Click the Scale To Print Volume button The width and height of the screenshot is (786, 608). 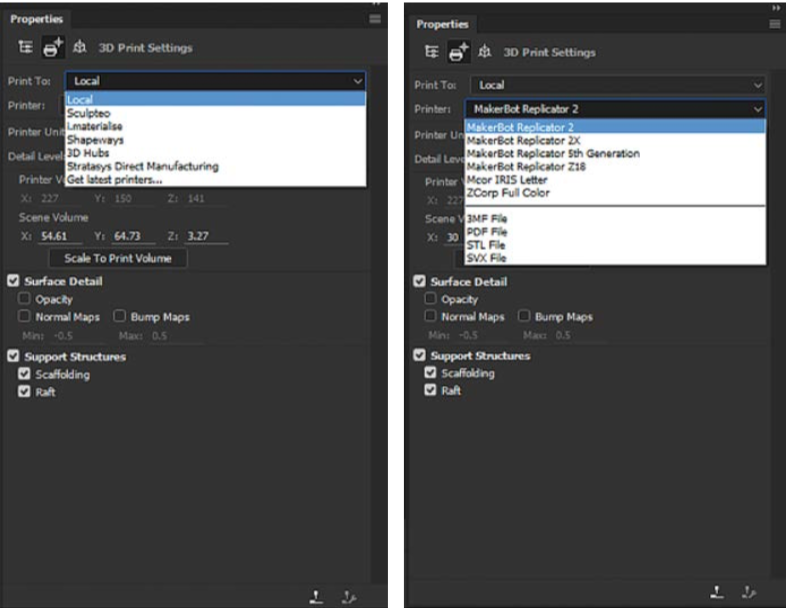118,258
